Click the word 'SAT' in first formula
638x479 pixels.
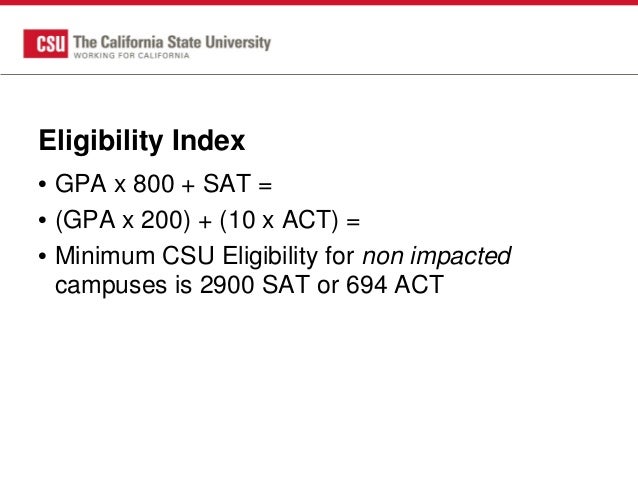click(227, 184)
